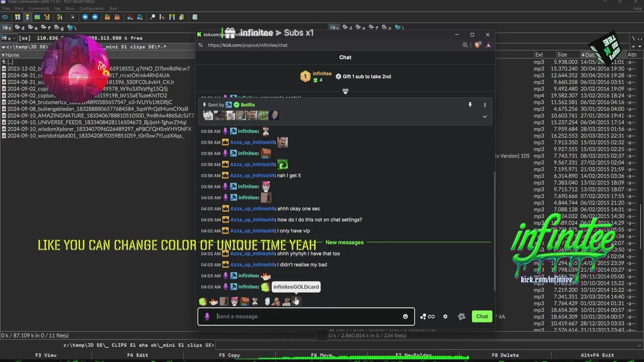Click the kick chat window scrollbar
Screen dimensions: 644x362
point(496,231)
